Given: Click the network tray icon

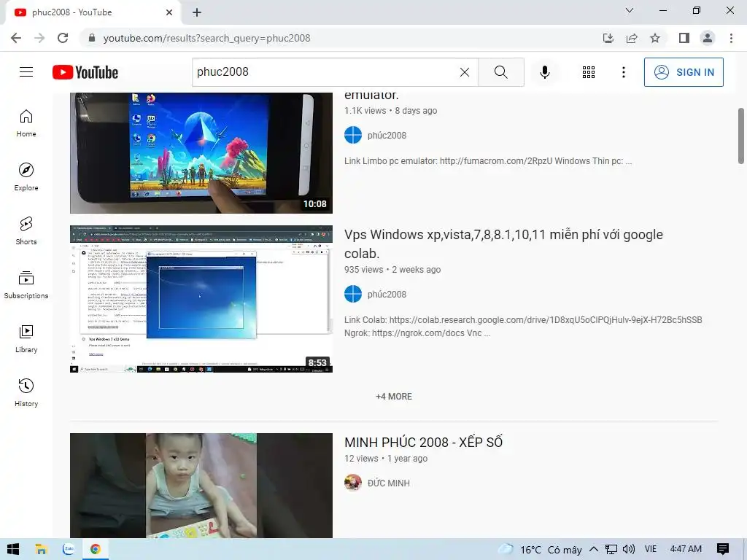Looking at the screenshot, I should click(611, 550).
